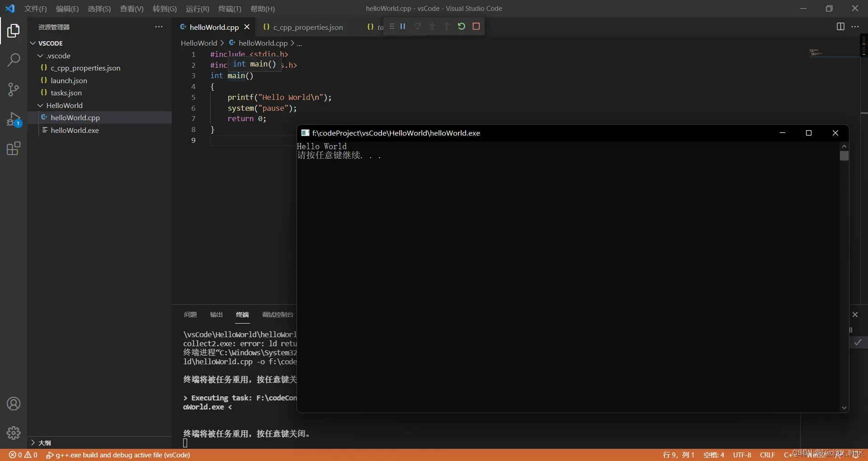Screen dimensions: 868x461
Task: Open the Accounts menu icon
Action: [14, 404]
